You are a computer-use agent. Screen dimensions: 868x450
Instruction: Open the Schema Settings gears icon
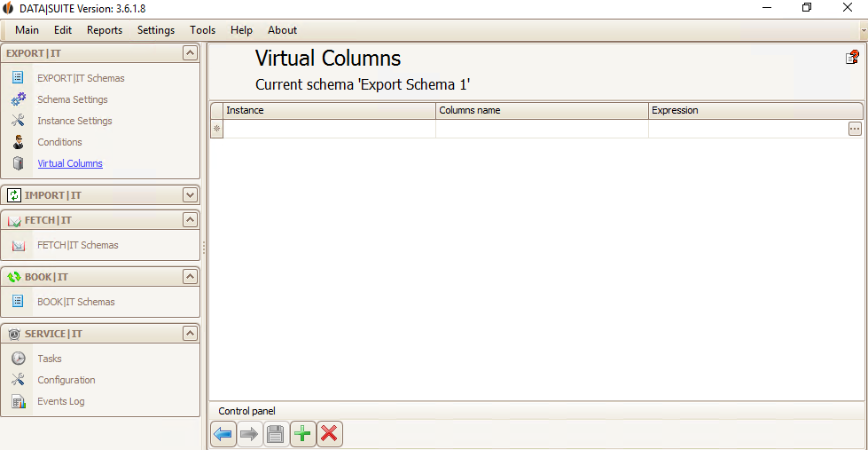pyautogui.click(x=19, y=99)
